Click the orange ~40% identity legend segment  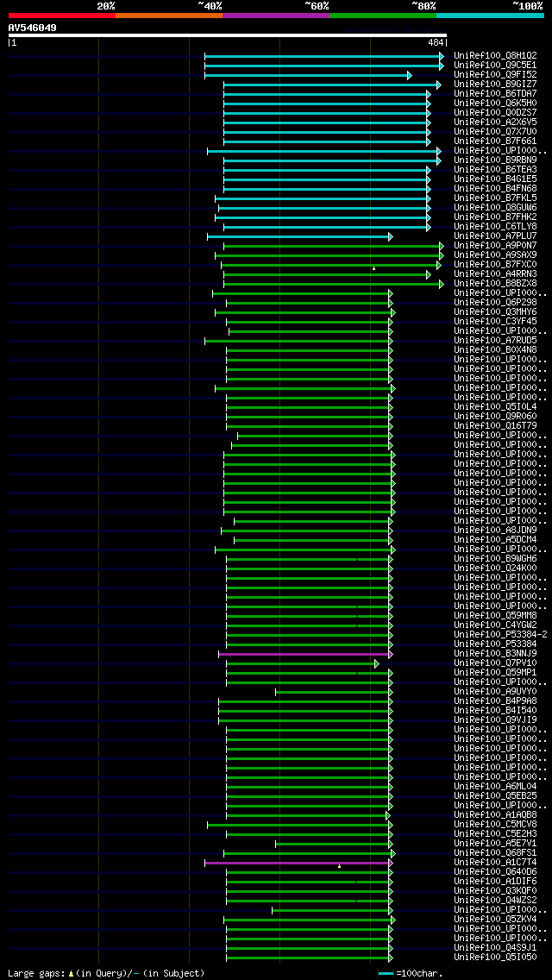point(169,15)
